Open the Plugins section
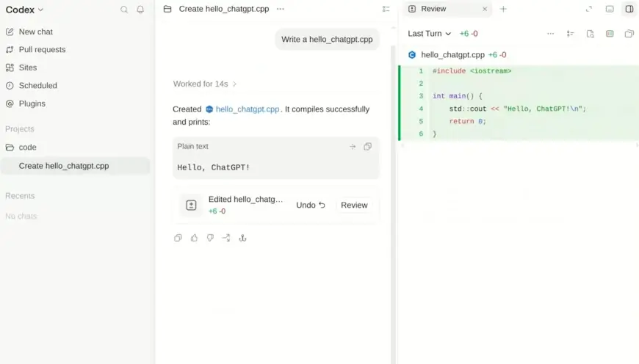This screenshot has height=364, width=639. 25,103
